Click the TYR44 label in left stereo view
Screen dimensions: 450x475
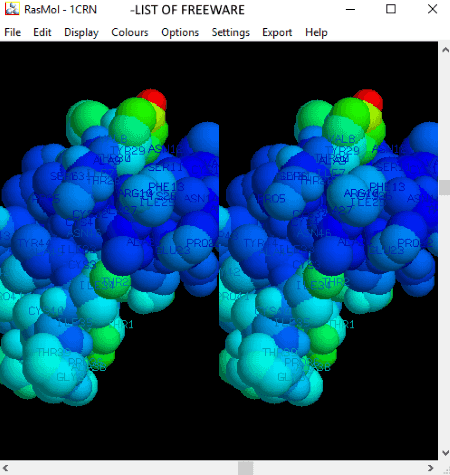[x=34, y=243]
